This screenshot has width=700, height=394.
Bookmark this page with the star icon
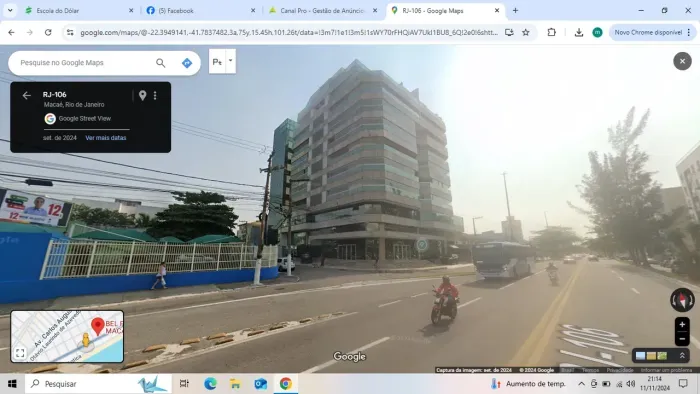(x=526, y=32)
